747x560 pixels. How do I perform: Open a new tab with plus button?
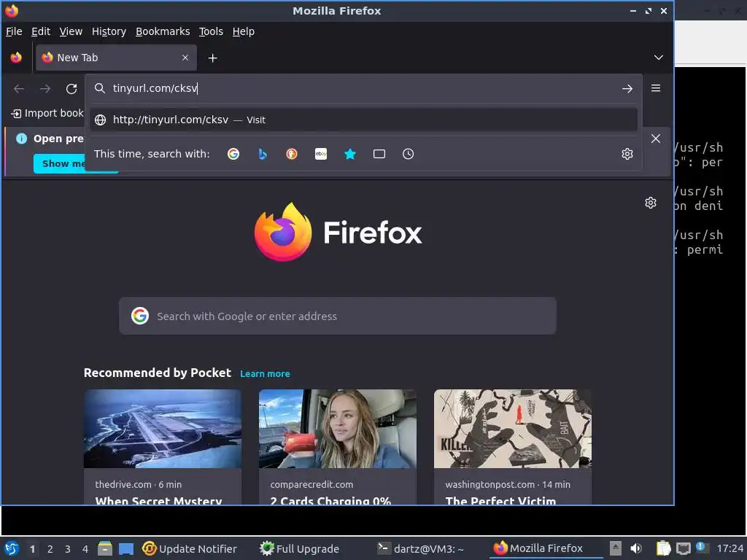click(213, 58)
